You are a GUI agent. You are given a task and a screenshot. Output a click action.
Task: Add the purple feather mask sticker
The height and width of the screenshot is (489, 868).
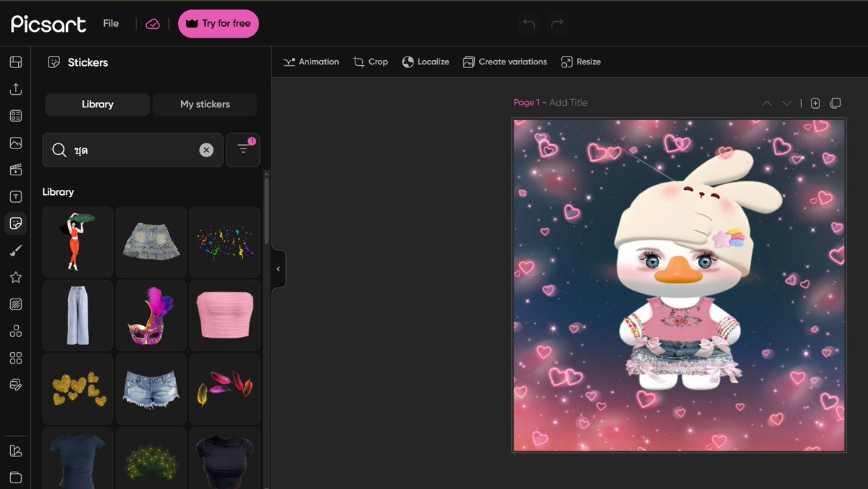coord(151,315)
